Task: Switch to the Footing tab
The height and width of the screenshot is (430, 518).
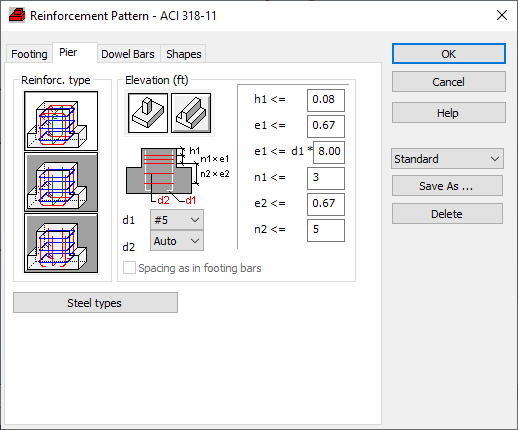Action: point(29,54)
